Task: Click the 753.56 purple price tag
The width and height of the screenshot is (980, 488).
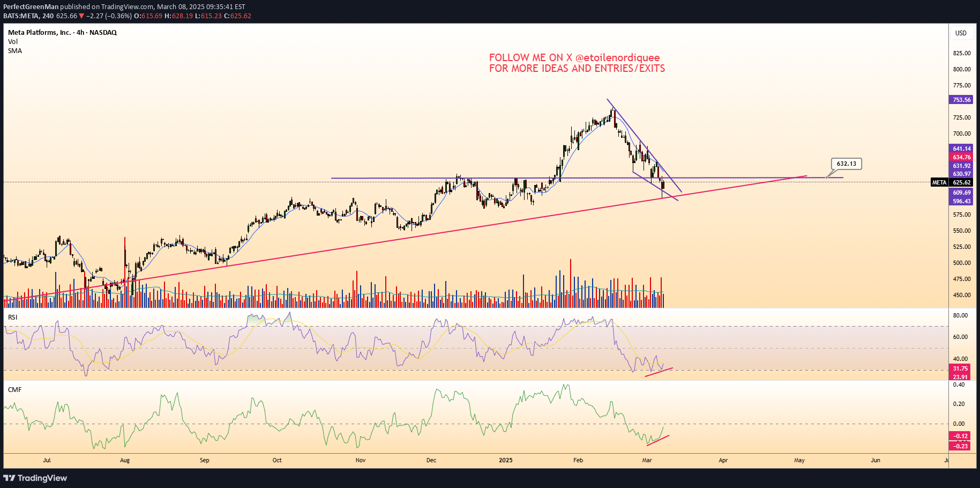Action: point(961,100)
